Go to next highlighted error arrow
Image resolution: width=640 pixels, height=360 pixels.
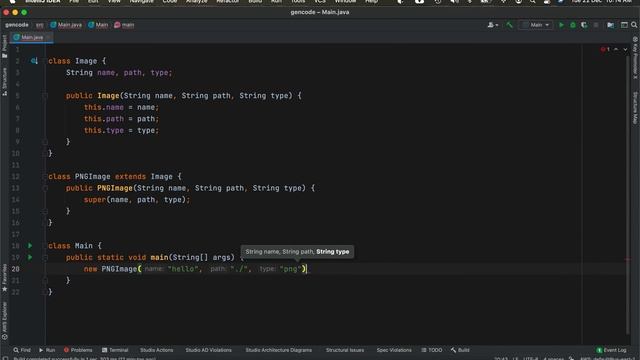(x=625, y=49)
